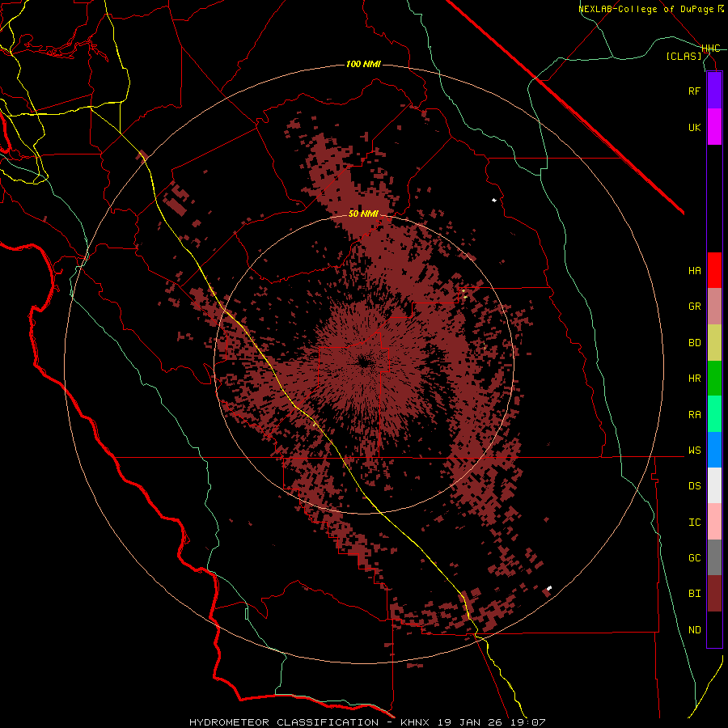Image resolution: width=728 pixels, height=728 pixels.
Task: Click the IC legend label
Action: point(694,523)
